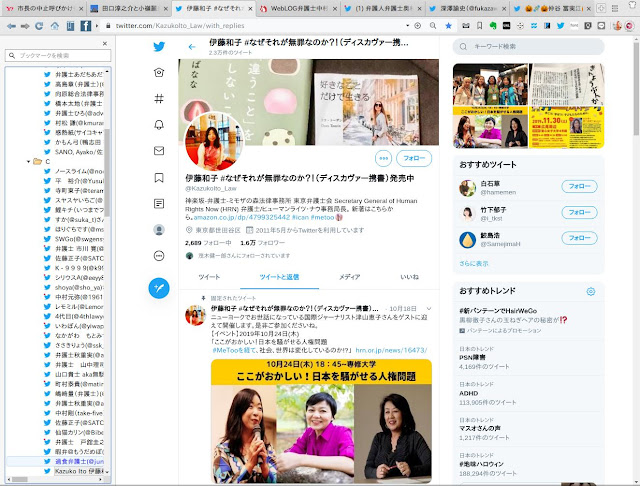Open the pinned tweet event image

[321, 421]
